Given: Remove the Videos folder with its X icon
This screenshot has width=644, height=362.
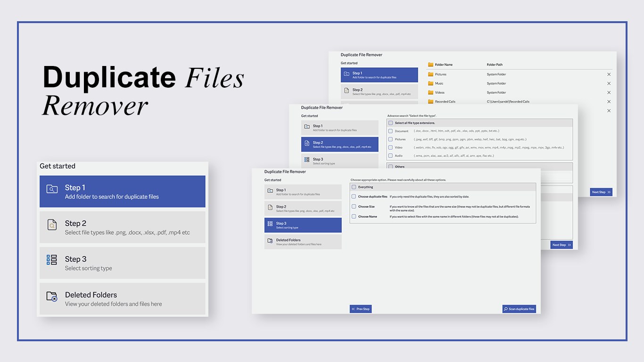Looking at the screenshot, I should [609, 92].
